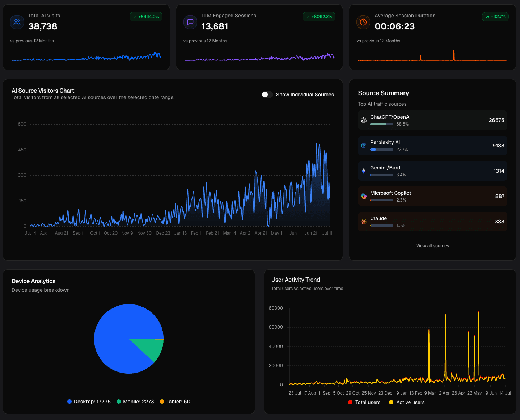
Task: Toggle the Active users legend entry
Action: 406,402
